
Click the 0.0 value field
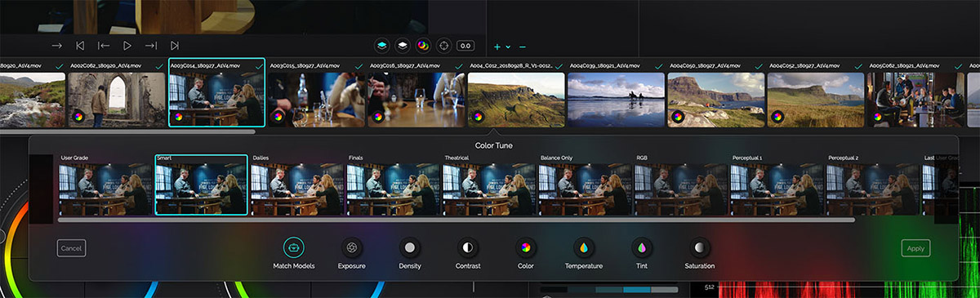click(465, 47)
